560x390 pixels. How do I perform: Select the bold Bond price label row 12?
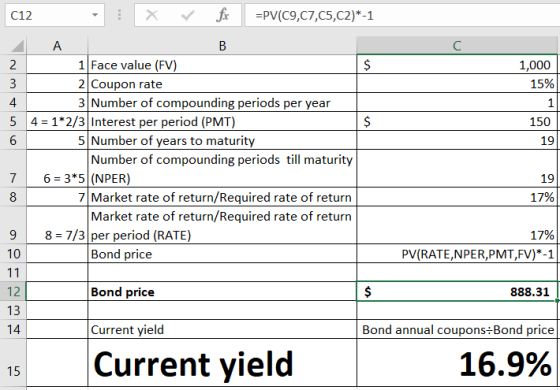[222, 291]
